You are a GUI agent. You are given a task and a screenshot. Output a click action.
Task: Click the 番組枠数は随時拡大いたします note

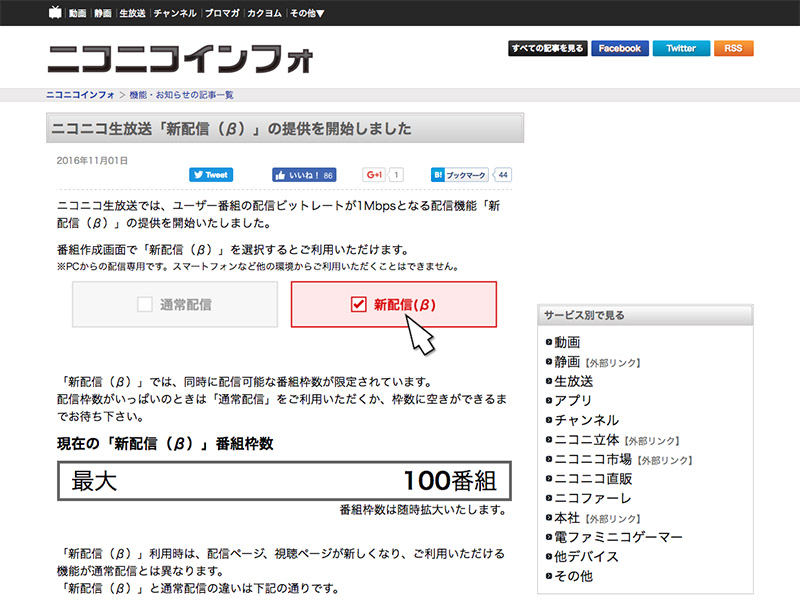[x=423, y=510]
